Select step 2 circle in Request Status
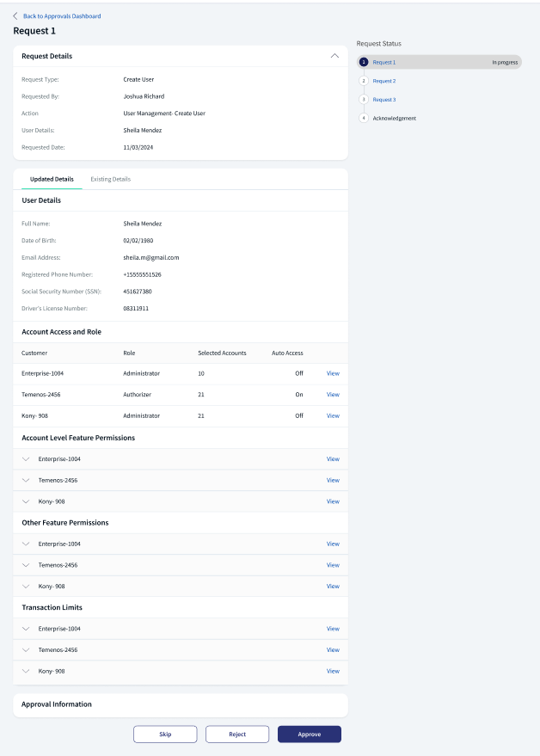The height and width of the screenshot is (756, 540). coord(364,81)
